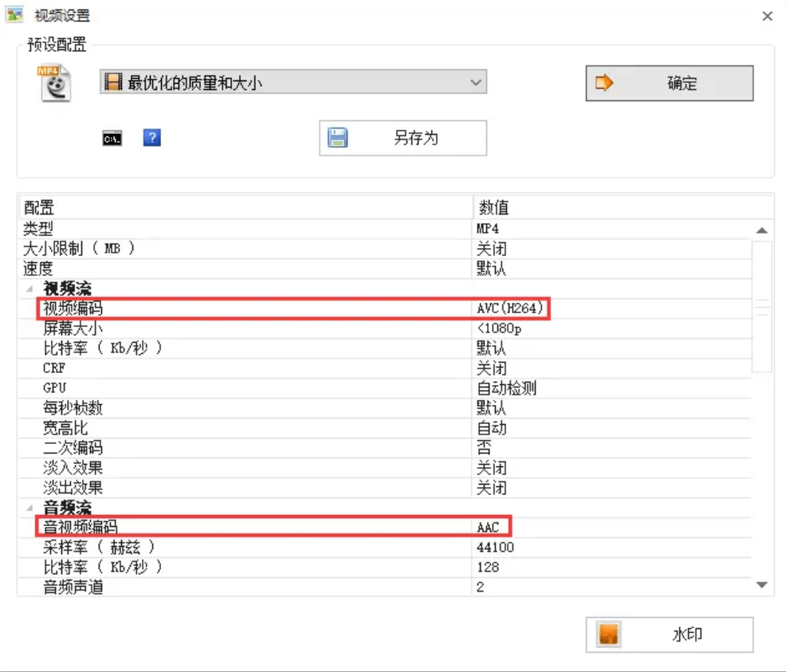Click the 另存为 save-as button

click(x=403, y=138)
